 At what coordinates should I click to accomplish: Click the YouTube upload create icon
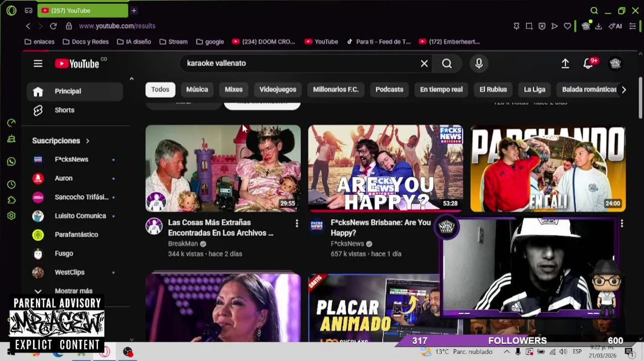(x=565, y=63)
